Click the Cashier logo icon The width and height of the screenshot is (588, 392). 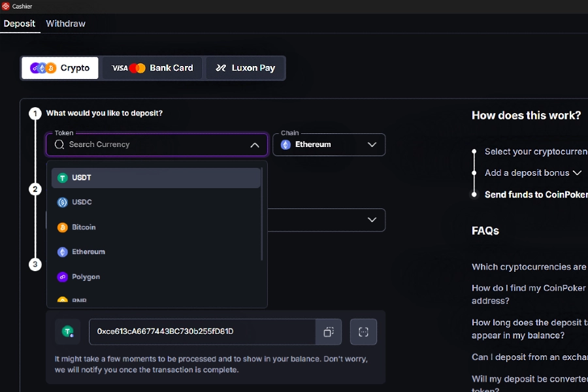coord(7,6)
